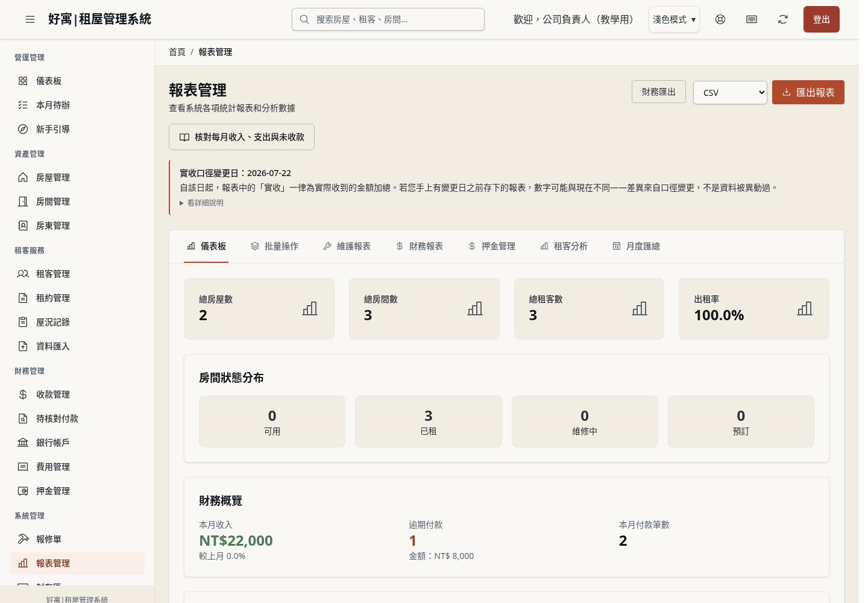
Task: Open 新手引導 compass item
Action: click(x=77, y=129)
